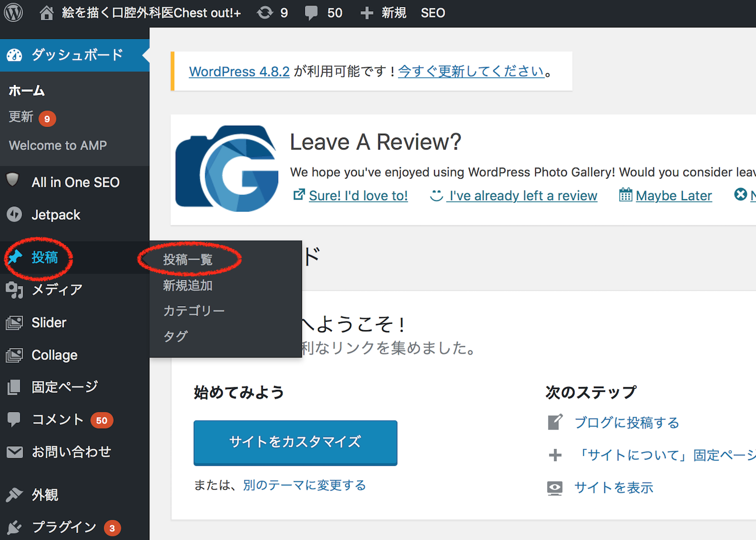Click the plus icon by サイトについて
Image resolution: width=756 pixels, height=540 pixels.
(555, 455)
